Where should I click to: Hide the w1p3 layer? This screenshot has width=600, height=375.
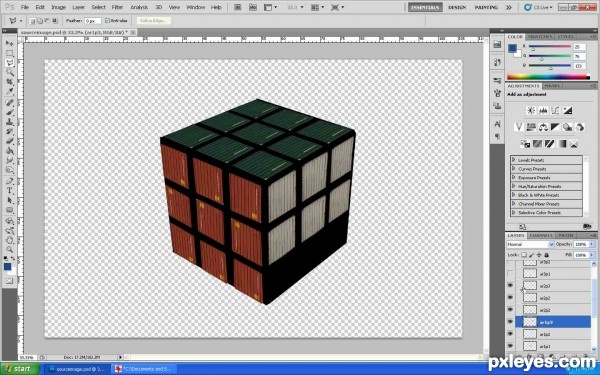tap(510, 322)
